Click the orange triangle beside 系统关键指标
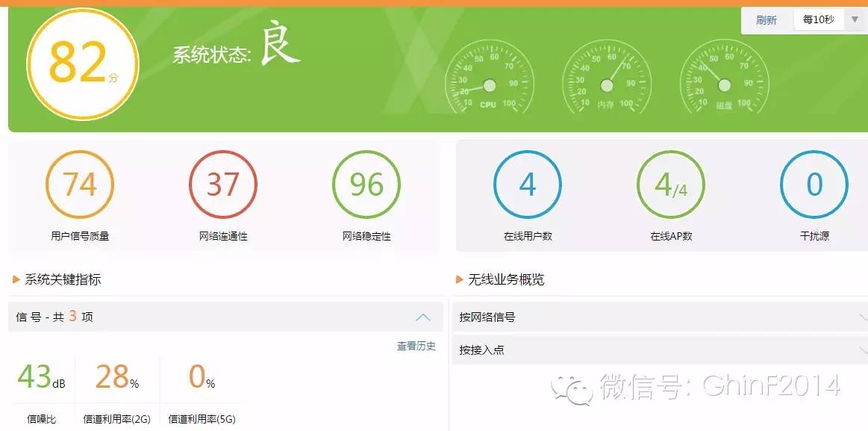 16,279
